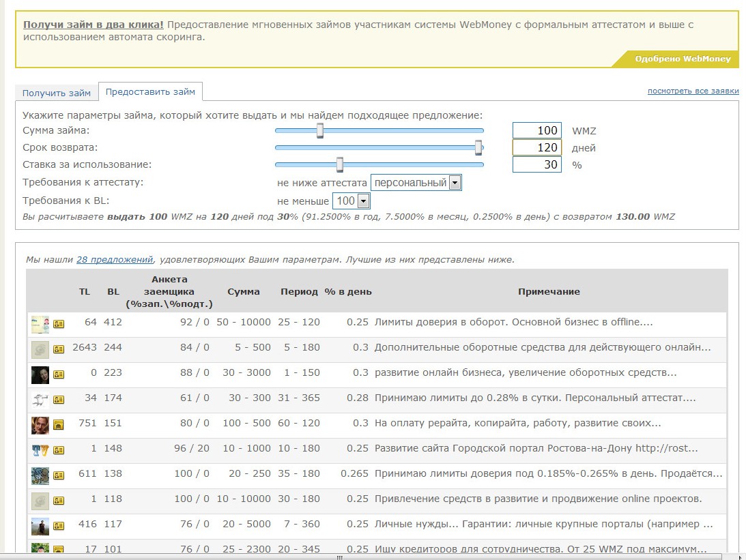View borrower avatar in the BL 223 row
The image size is (746, 560).
click(40, 374)
